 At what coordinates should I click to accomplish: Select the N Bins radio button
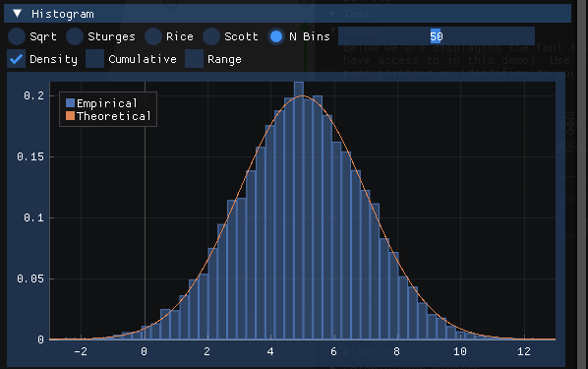pos(276,36)
